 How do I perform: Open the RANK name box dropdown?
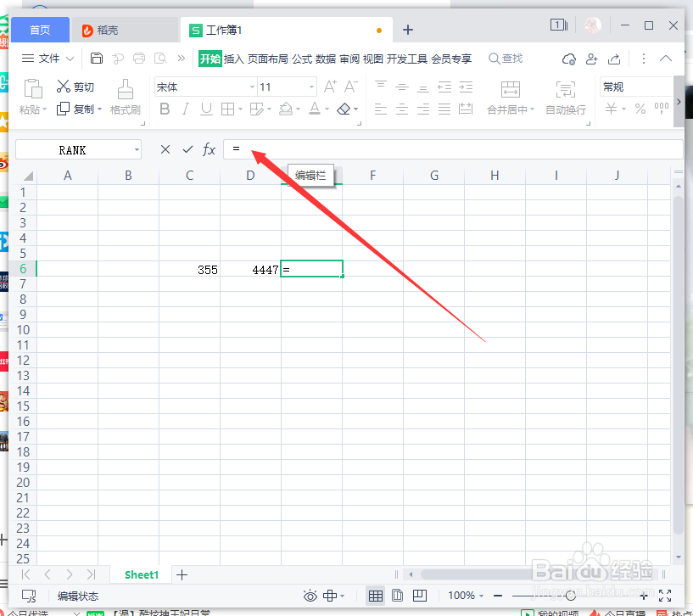pos(137,150)
